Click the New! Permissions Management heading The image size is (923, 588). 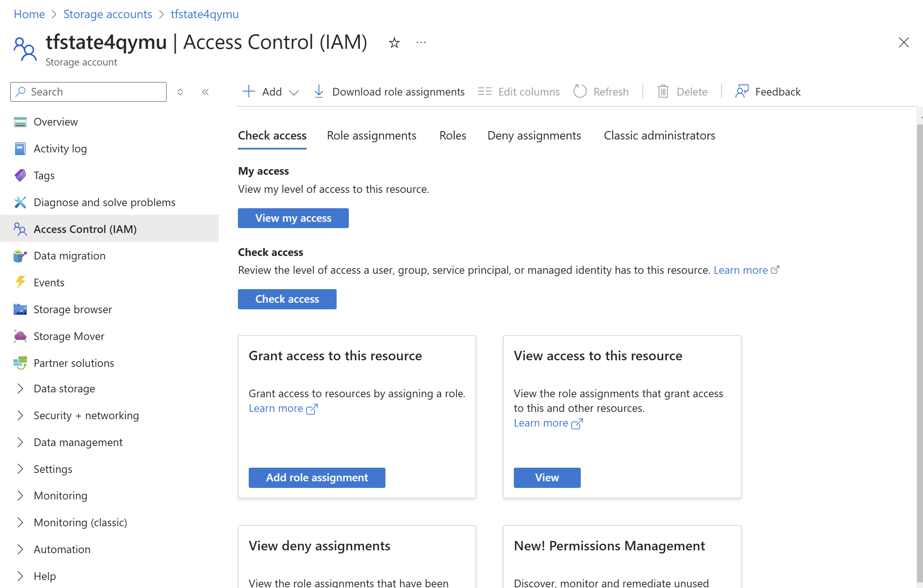(609, 546)
